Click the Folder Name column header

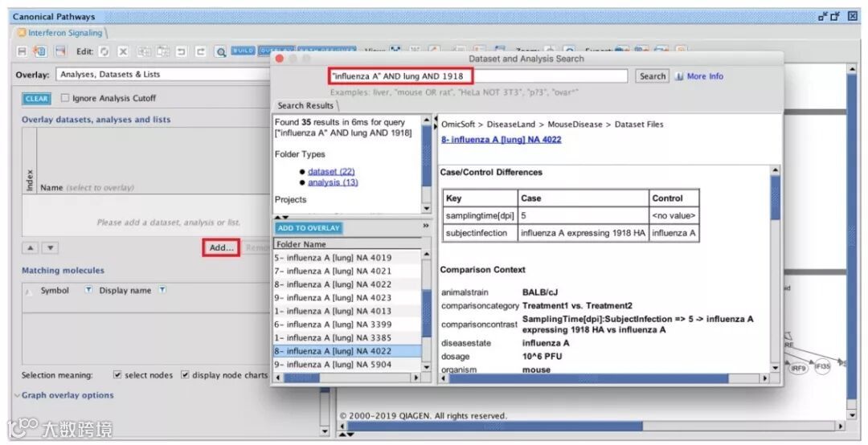point(348,244)
